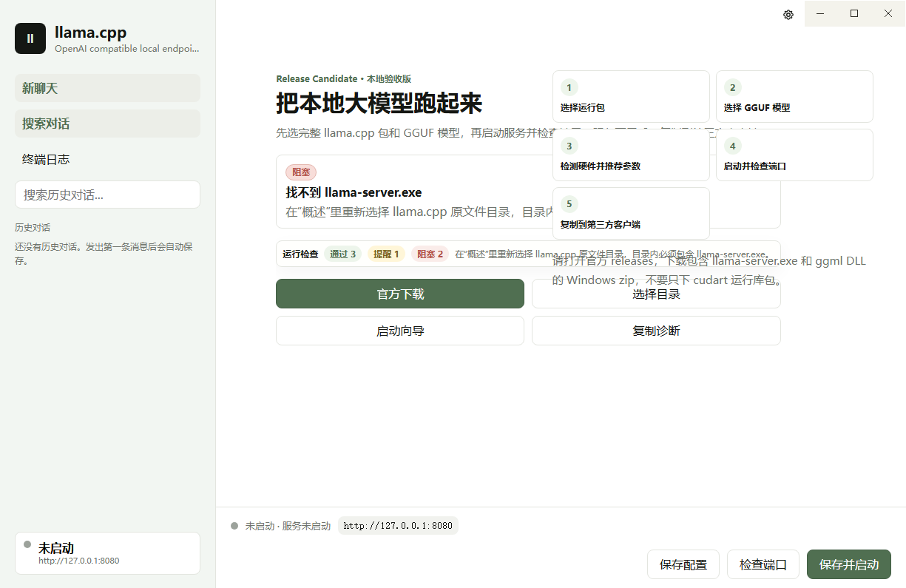Click the 阻塞 2 badge in 运行检查 row
Screen dimensions: 906x588
pyautogui.click(x=430, y=254)
